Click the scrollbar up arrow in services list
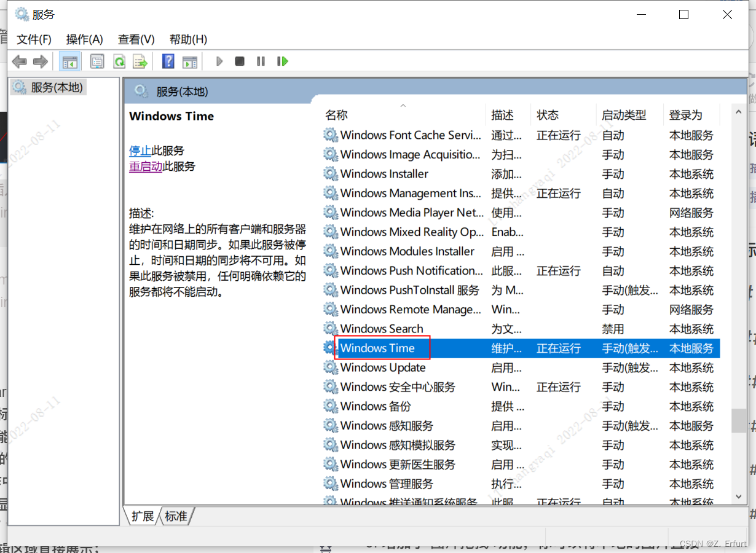Image resolution: width=756 pixels, height=553 pixels. [x=738, y=111]
